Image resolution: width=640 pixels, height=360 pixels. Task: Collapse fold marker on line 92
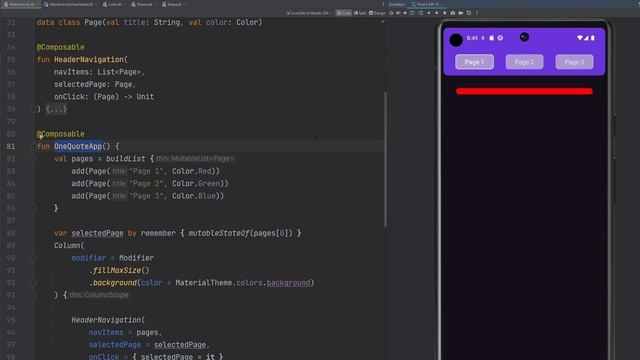(x=34, y=283)
